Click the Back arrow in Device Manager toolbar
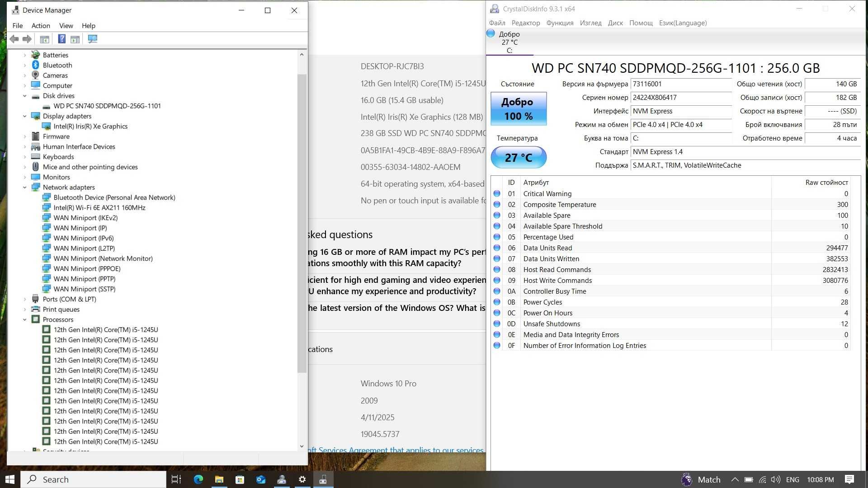This screenshot has height=488, width=868. [14, 39]
